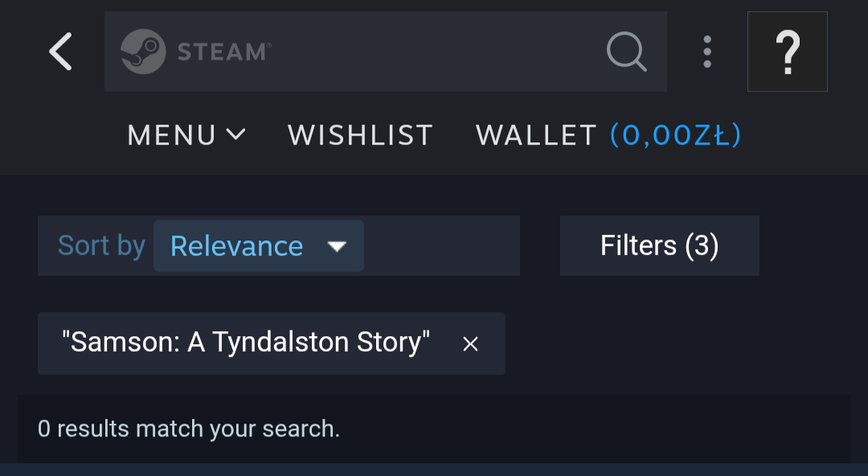Viewport: 868px width, 476px height.
Task: Click the STEAM wordmark text
Action: tap(223, 52)
